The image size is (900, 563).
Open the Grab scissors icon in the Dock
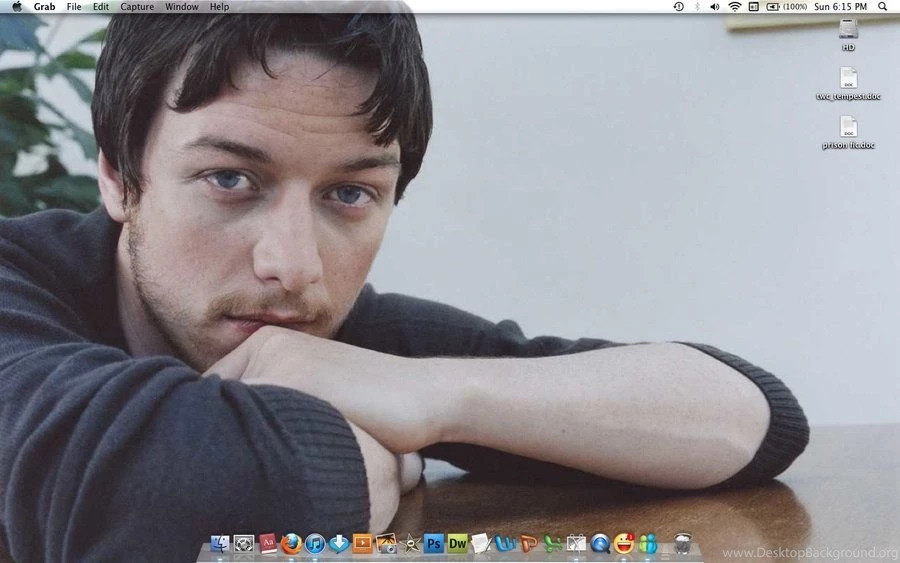click(576, 543)
